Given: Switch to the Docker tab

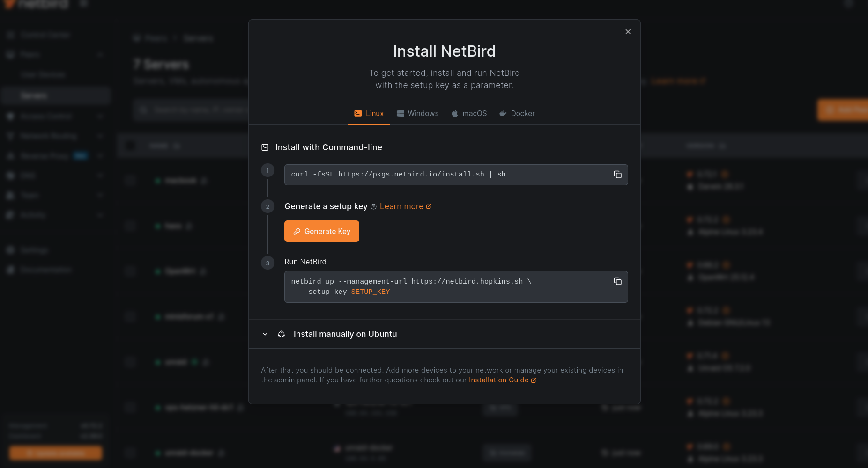Looking at the screenshot, I should pyautogui.click(x=517, y=114).
